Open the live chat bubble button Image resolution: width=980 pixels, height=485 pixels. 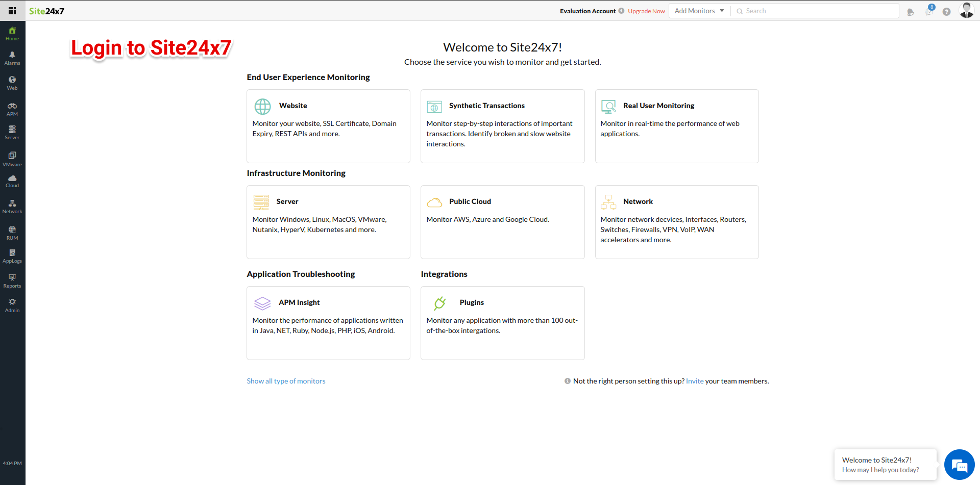click(x=960, y=465)
